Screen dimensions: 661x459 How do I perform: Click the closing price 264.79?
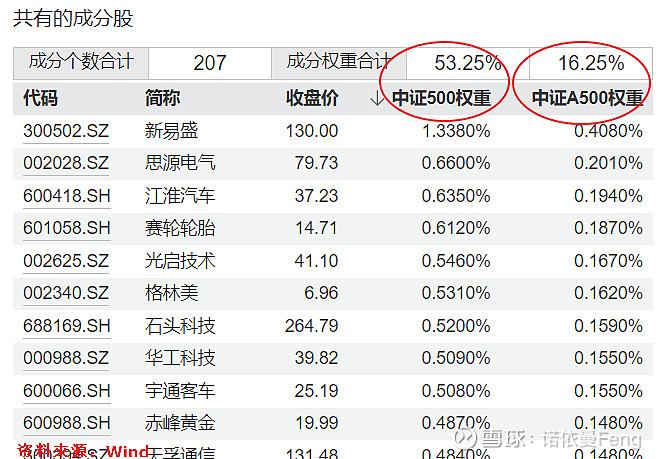pyautogui.click(x=312, y=325)
